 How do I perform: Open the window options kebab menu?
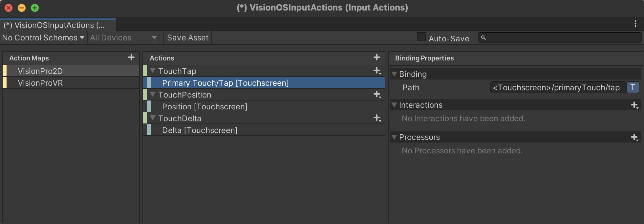coord(635,24)
